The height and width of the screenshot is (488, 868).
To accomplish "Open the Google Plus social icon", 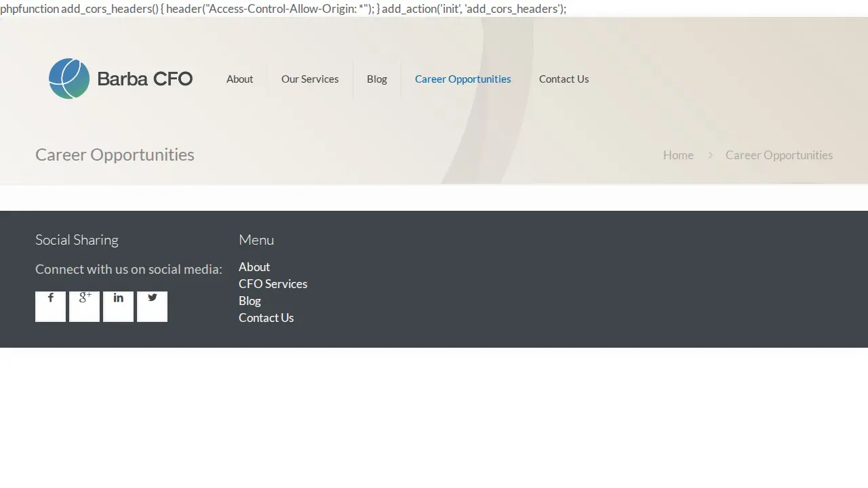I will click(x=84, y=306).
